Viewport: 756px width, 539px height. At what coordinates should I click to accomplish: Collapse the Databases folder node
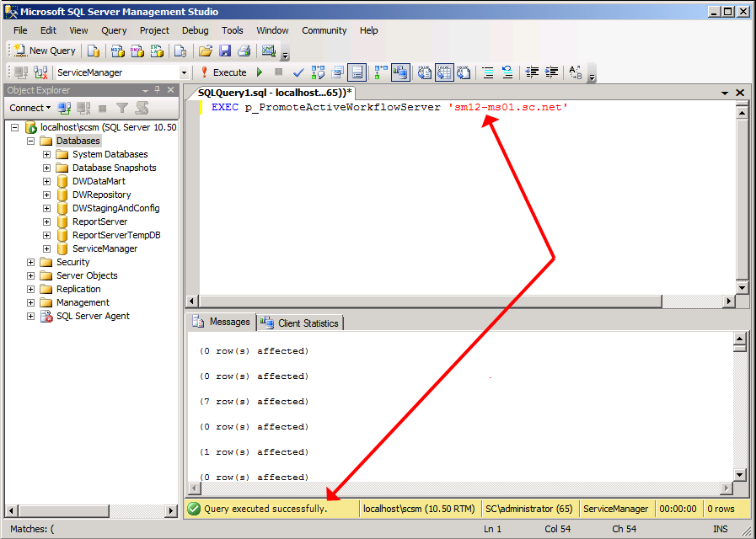(x=31, y=141)
